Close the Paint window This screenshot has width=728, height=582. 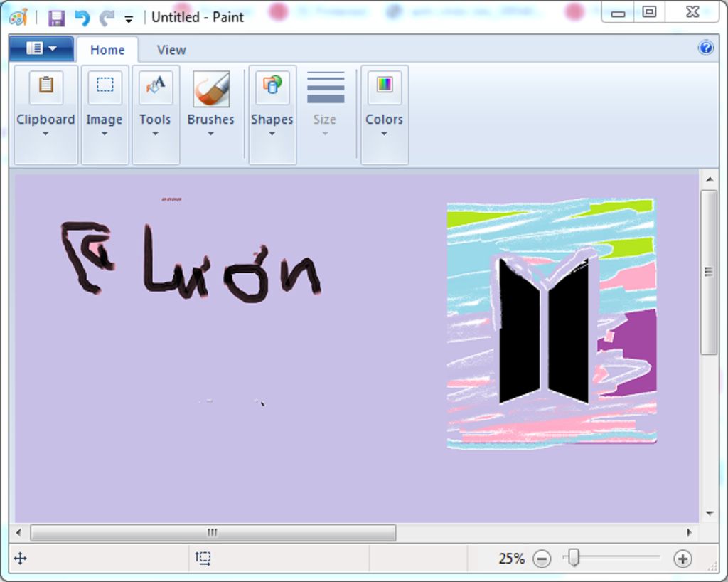692,11
